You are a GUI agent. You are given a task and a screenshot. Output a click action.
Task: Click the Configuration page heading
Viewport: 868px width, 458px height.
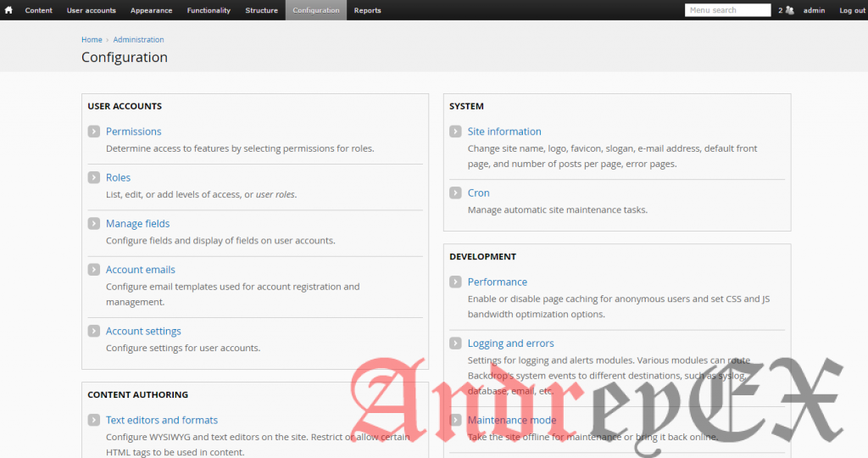coord(125,57)
